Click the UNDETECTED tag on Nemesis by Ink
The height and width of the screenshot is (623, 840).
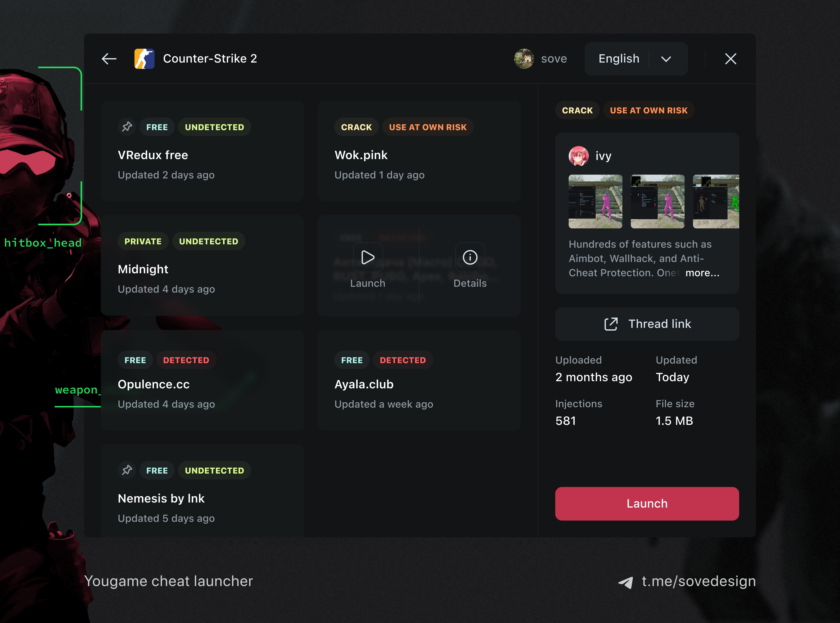[x=214, y=470]
